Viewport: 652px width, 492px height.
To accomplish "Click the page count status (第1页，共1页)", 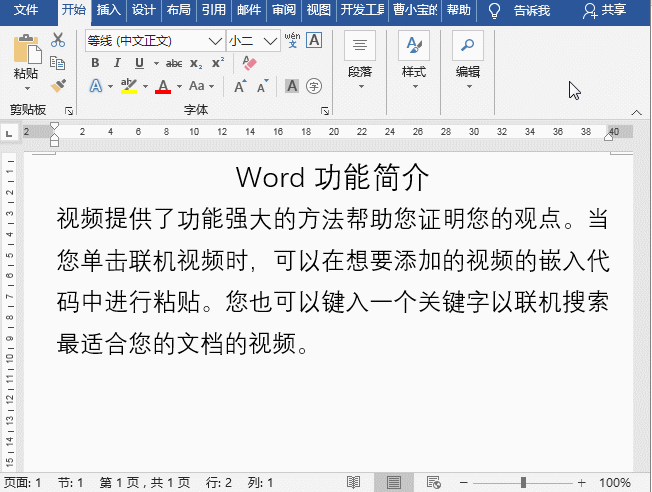I will point(145,482).
